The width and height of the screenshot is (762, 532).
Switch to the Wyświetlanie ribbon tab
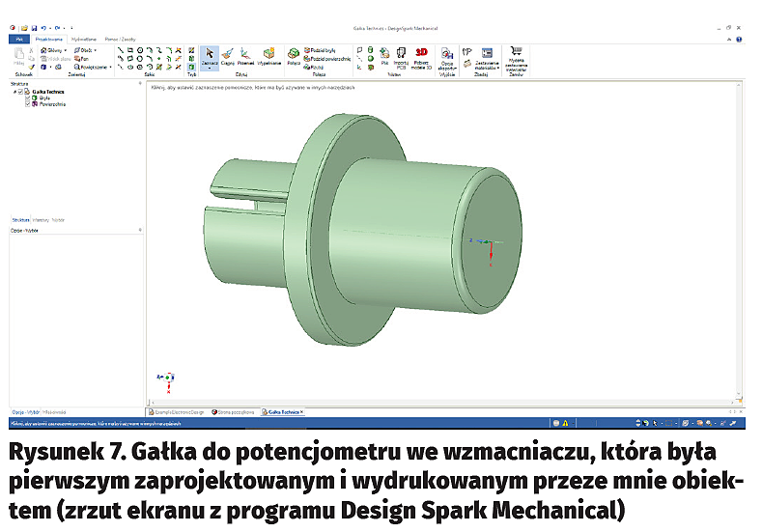coord(89,39)
